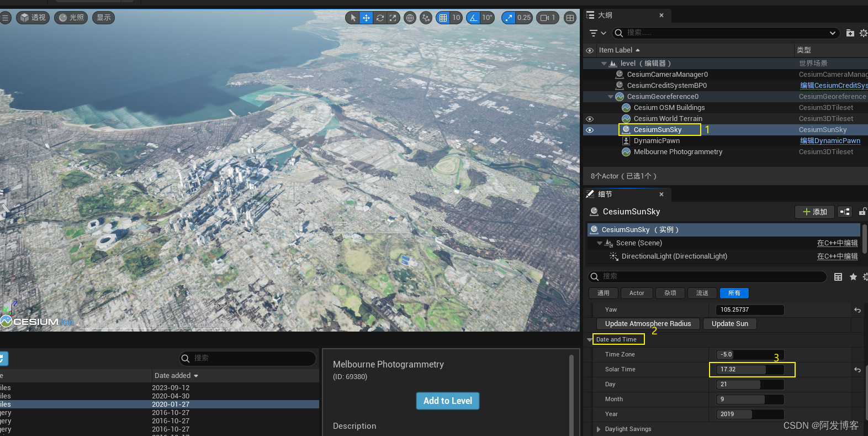Collapse the Date and Time section
This screenshot has width=868, height=436.
coord(590,340)
